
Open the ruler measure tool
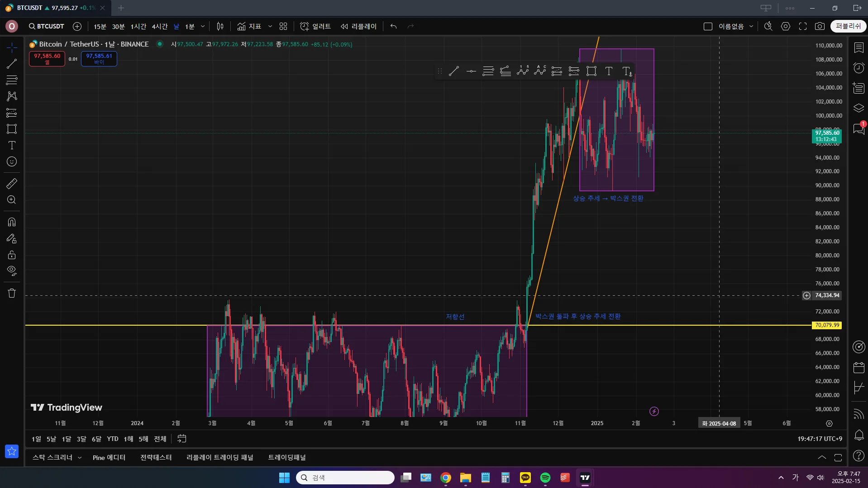tap(12, 184)
